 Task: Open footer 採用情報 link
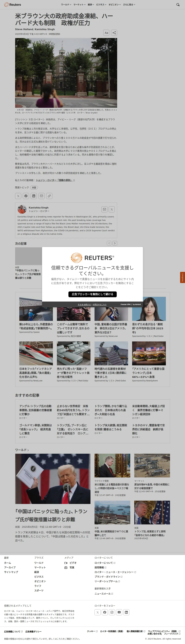tap(100, 567)
